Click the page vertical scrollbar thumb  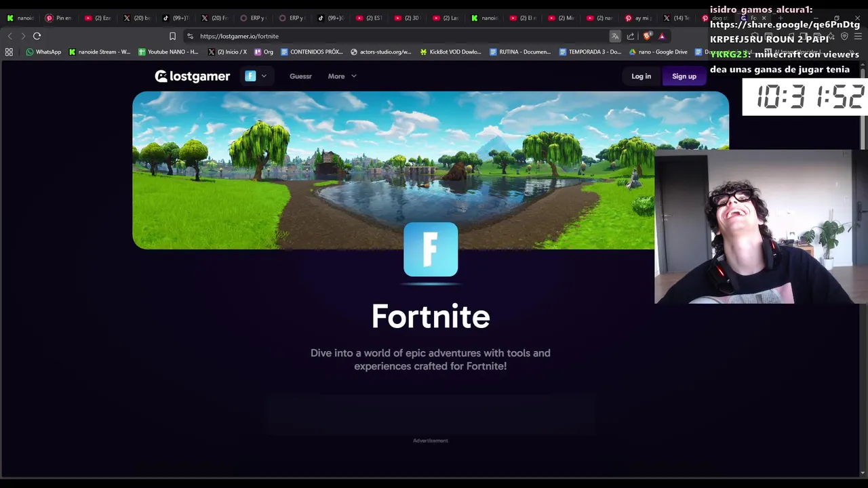tap(863, 108)
